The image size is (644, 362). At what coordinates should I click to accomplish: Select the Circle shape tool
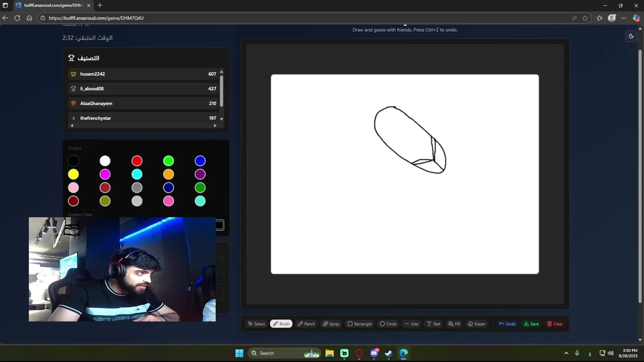(388, 324)
